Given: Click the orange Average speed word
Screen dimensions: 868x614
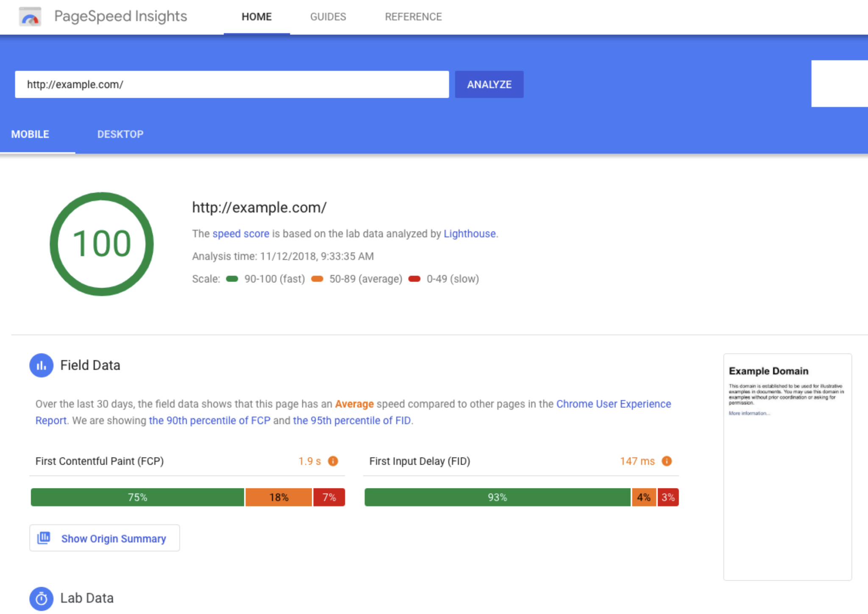Looking at the screenshot, I should [x=354, y=404].
